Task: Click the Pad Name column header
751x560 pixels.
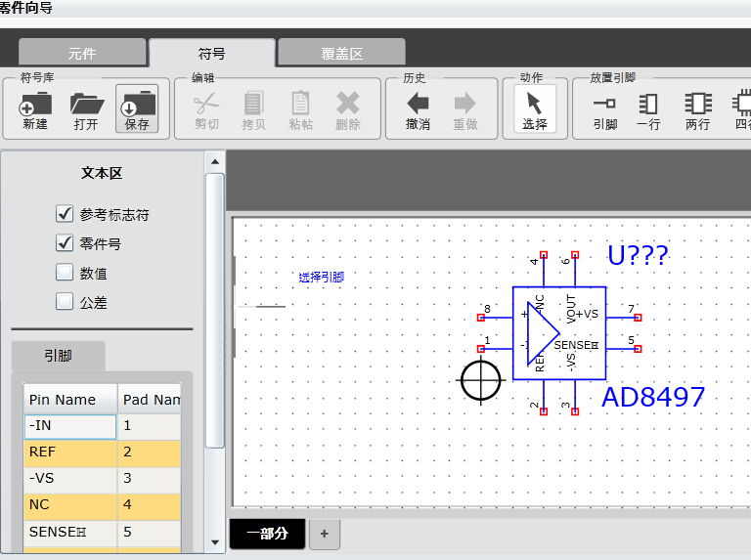Action: [150, 399]
